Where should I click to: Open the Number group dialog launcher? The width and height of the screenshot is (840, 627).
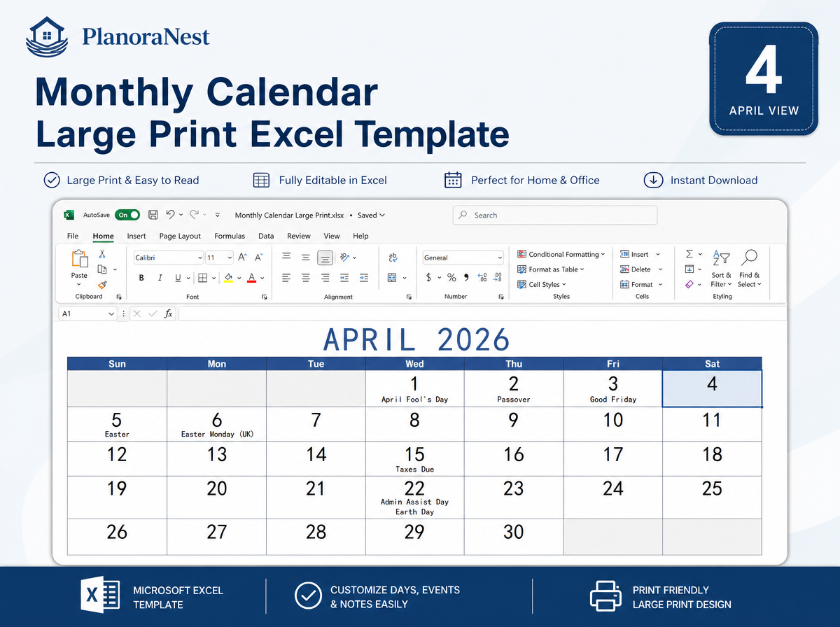click(x=501, y=297)
